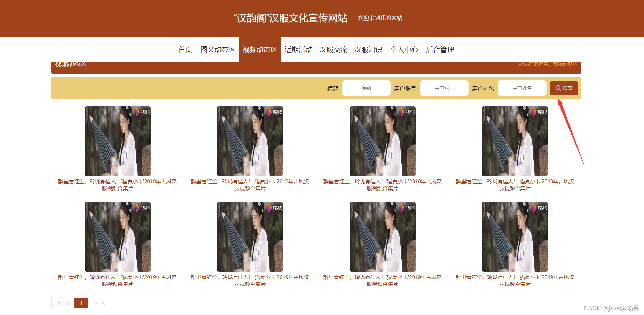Focus the 用户姓名 input field

(x=522, y=88)
